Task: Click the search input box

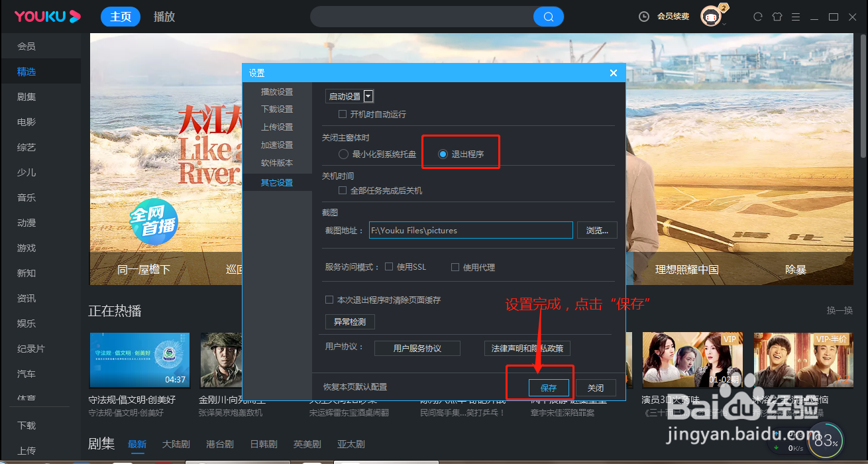Action: coord(422,17)
